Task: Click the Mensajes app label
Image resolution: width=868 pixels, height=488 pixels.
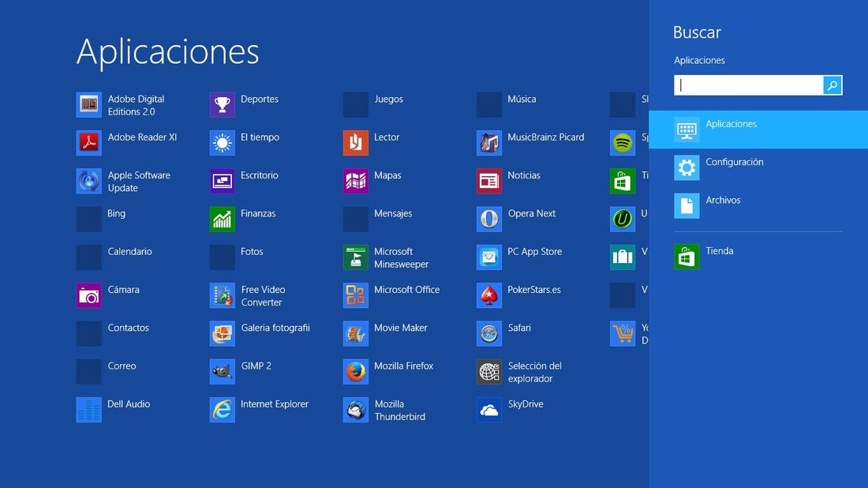Action: [393, 213]
